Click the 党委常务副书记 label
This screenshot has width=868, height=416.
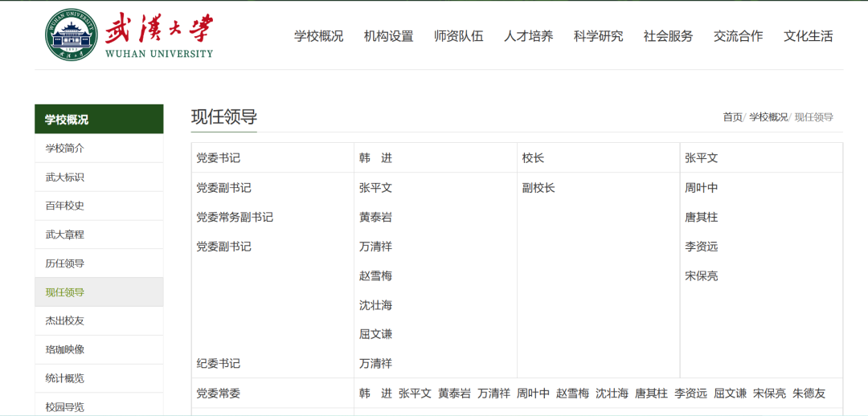coord(235,218)
